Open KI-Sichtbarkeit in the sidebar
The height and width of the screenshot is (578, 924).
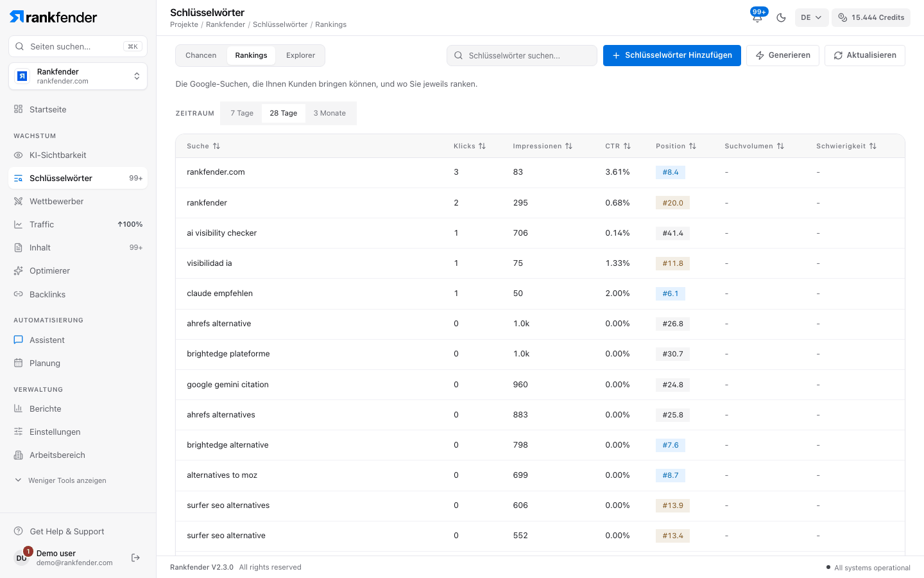(x=78, y=155)
